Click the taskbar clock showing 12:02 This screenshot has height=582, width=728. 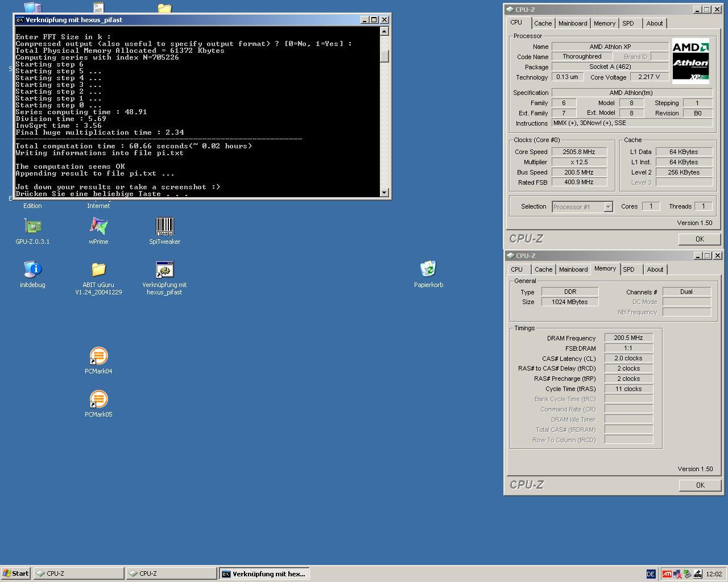tap(714, 574)
